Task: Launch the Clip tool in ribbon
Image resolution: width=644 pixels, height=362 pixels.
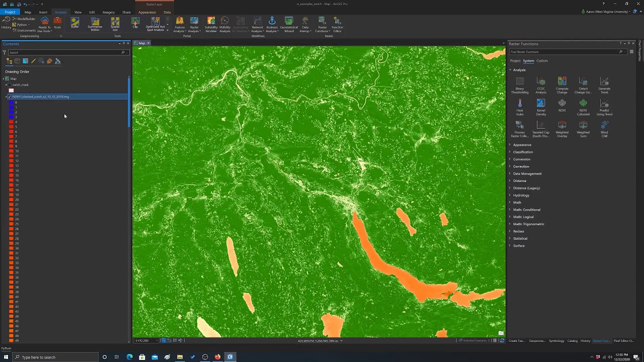Action: [x=135, y=23]
